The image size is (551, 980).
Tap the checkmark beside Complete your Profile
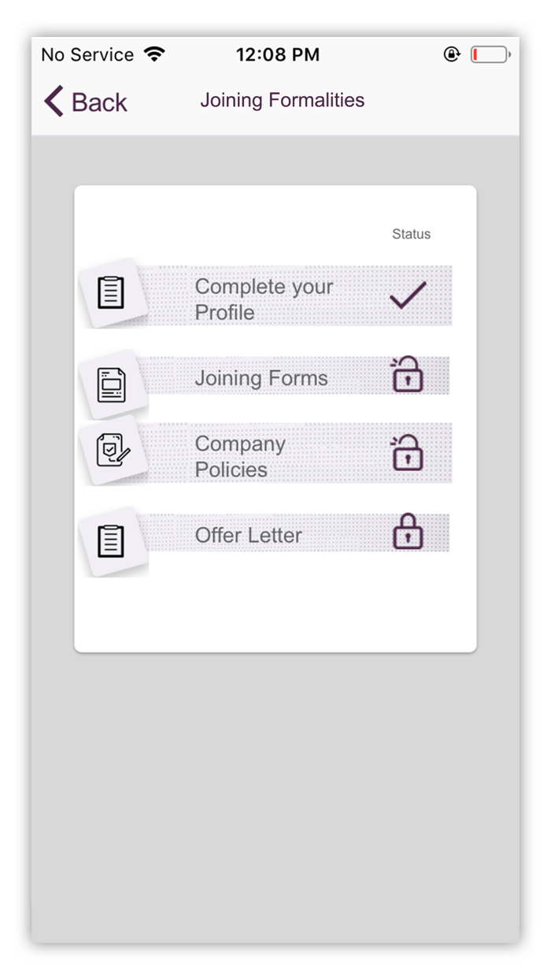click(x=408, y=295)
